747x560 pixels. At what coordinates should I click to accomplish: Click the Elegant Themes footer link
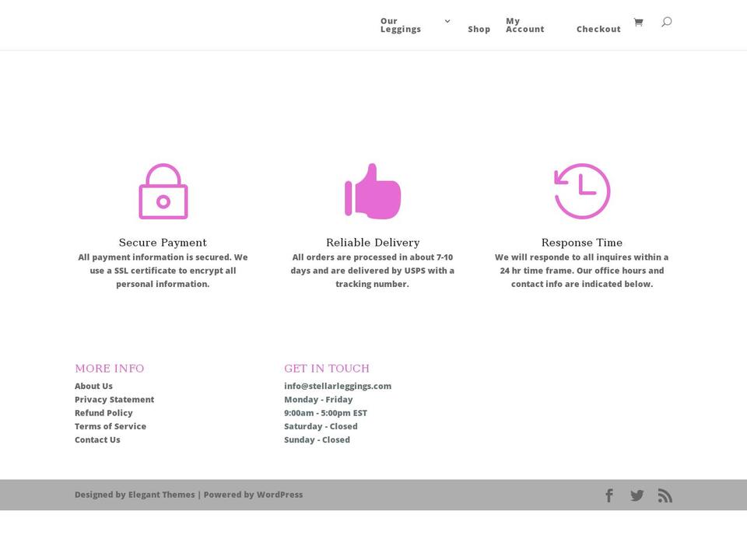point(162,495)
